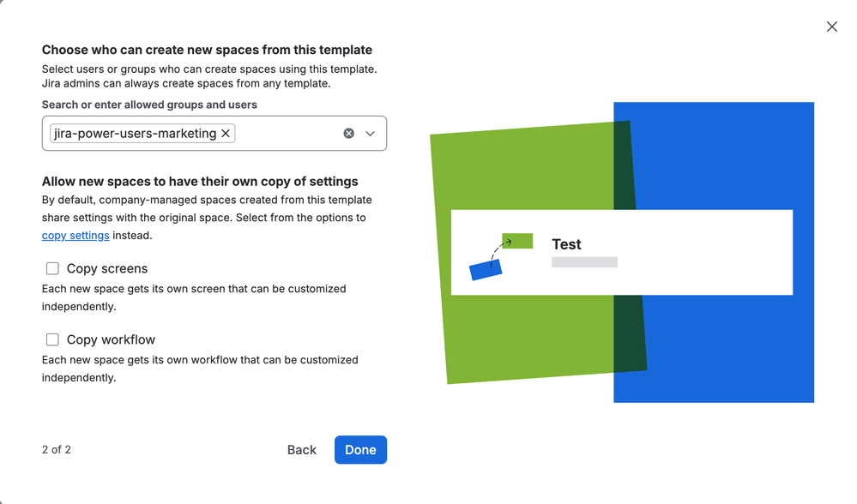
Task: Open the copy settings link
Action: tap(75, 235)
